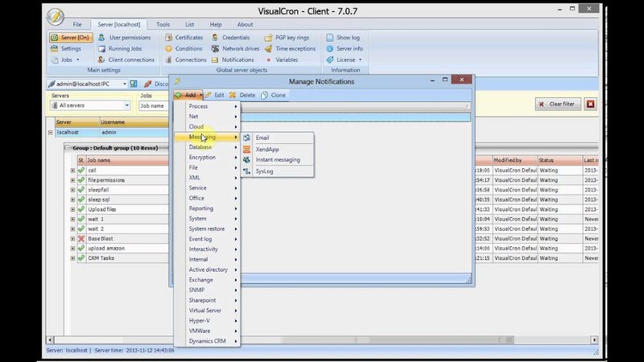Sort by the Modified by column header
The height and width of the screenshot is (362, 644).
click(x=515, y=160)
